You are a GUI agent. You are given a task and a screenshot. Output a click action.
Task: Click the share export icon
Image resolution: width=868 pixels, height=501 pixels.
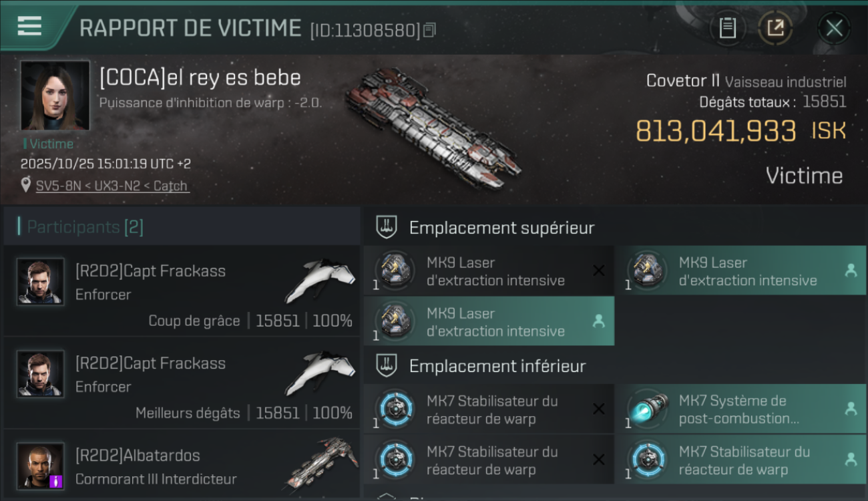(775, 28)
